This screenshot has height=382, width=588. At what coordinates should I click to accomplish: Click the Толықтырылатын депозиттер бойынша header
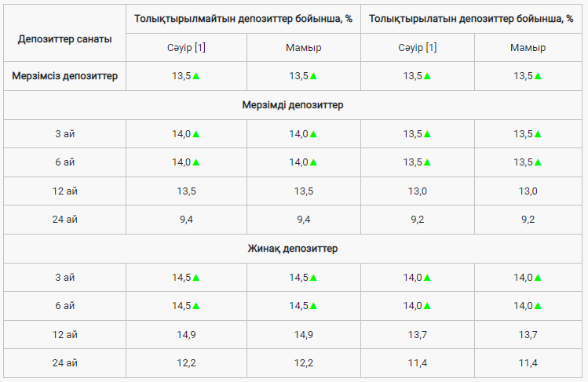coord(471,19)
